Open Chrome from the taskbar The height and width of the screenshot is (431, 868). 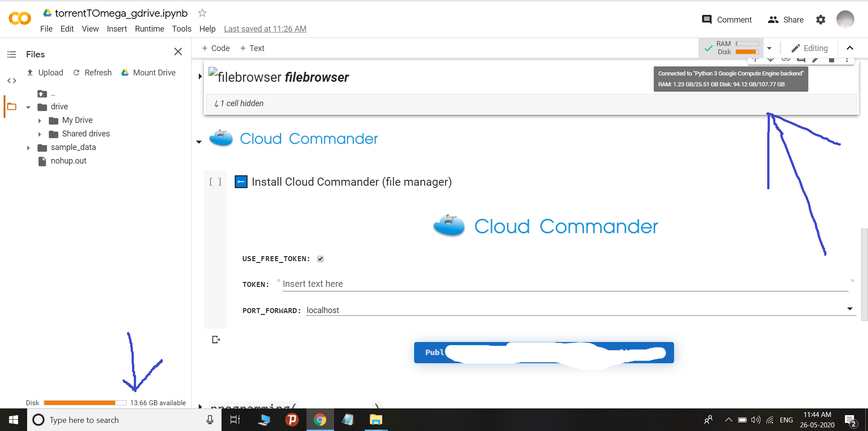coord(320,420)
